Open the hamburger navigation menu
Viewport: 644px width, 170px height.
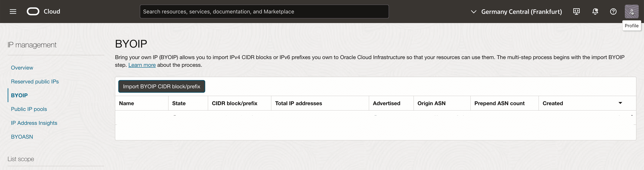click(x=13, y=12)
